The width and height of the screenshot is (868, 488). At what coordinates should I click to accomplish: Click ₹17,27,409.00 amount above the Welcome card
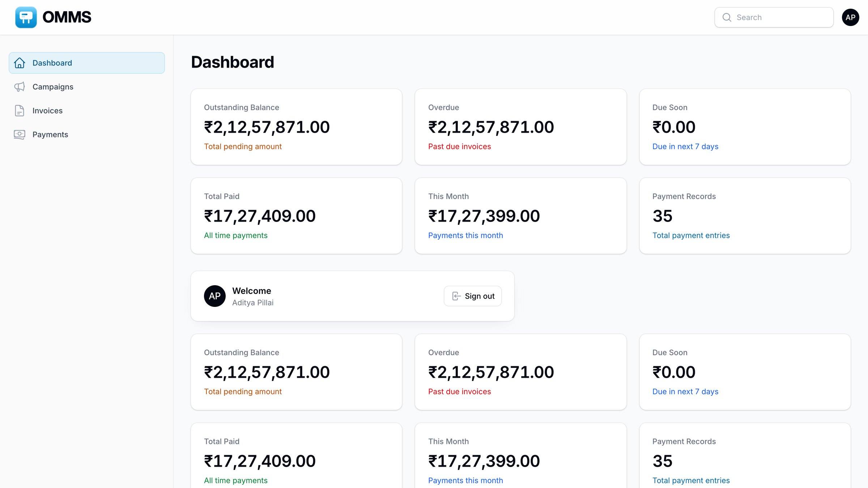260,216
